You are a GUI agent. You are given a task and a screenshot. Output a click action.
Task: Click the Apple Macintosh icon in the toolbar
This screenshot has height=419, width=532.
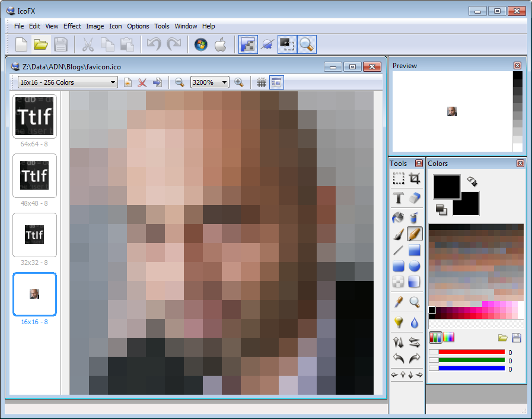(x=220, y=44)
